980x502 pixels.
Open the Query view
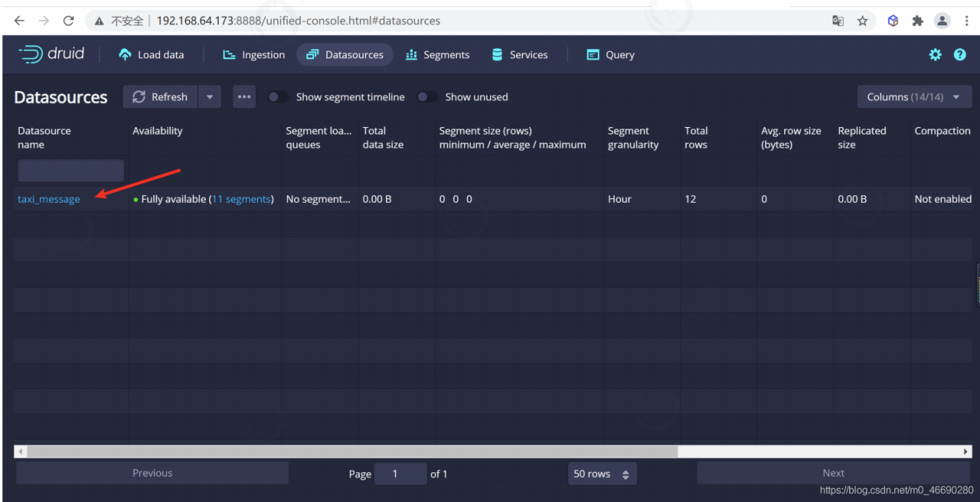pos(611,55)
